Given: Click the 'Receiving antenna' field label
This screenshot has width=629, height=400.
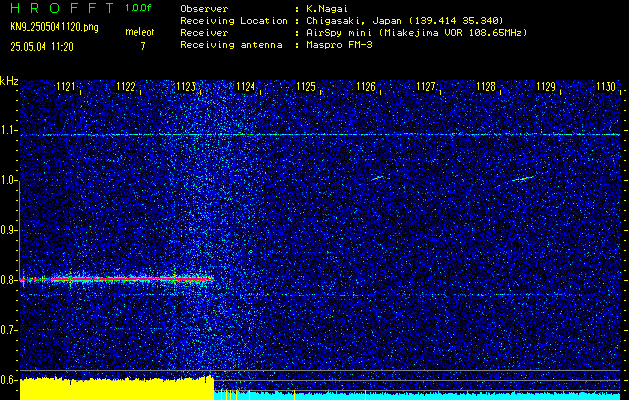Looking at the screenshot, I should click(231, 45).
